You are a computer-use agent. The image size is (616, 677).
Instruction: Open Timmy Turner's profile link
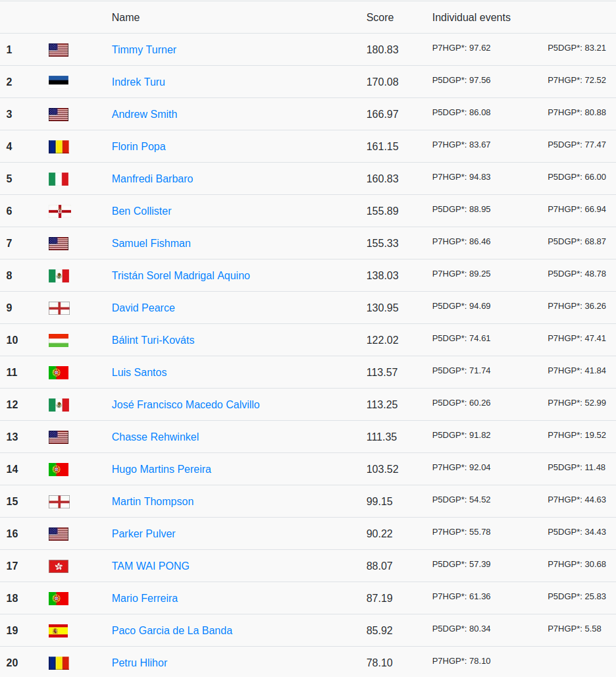[x=144, y=49]
